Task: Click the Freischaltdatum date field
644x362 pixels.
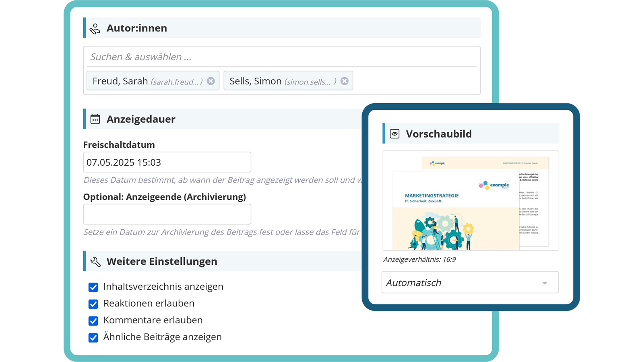Action: point(167,162)
